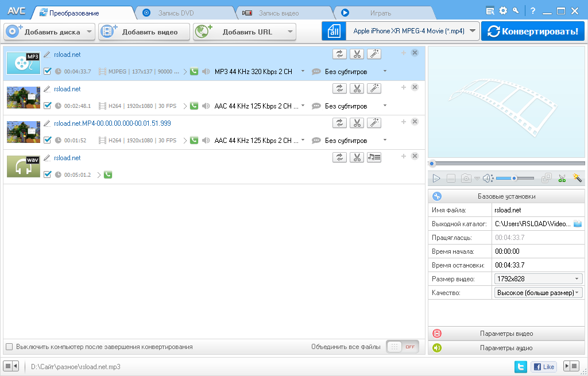
Task: Collapse the Базовые установки section
Action: (x=506, y=196)
